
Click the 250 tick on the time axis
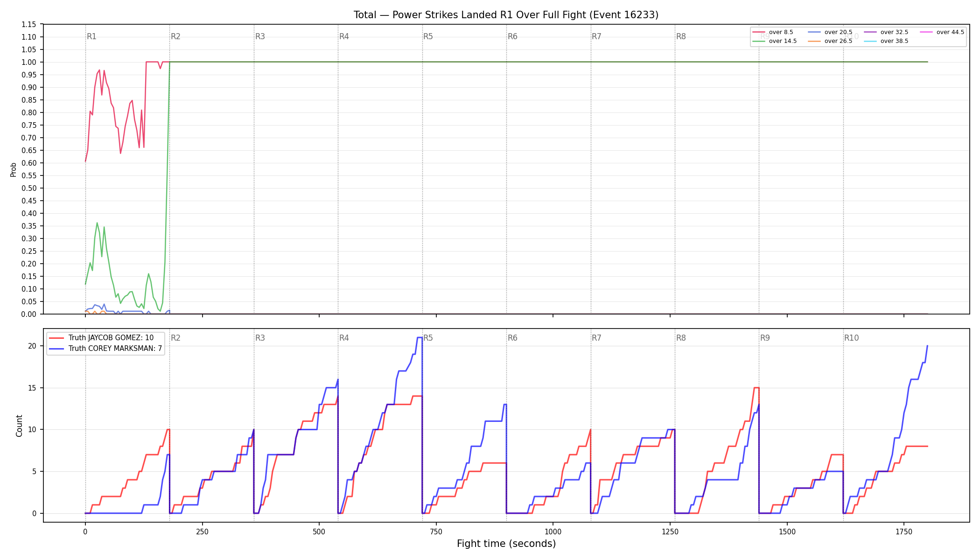point(202,532)
